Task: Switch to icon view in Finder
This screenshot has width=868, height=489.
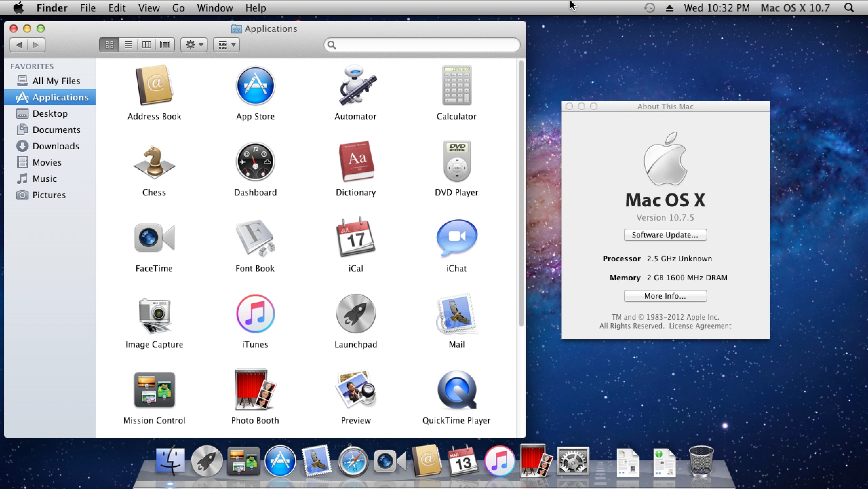Action: (109, 45)
